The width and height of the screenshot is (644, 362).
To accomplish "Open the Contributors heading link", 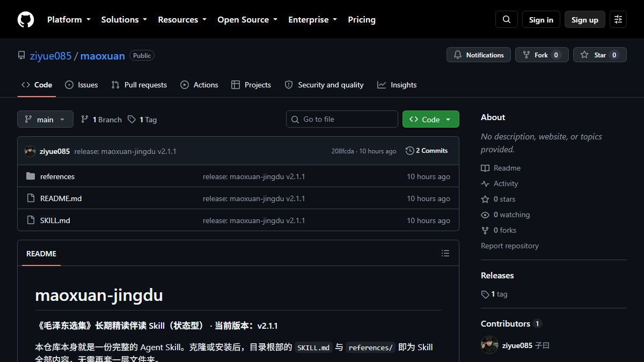I will 511,323.
